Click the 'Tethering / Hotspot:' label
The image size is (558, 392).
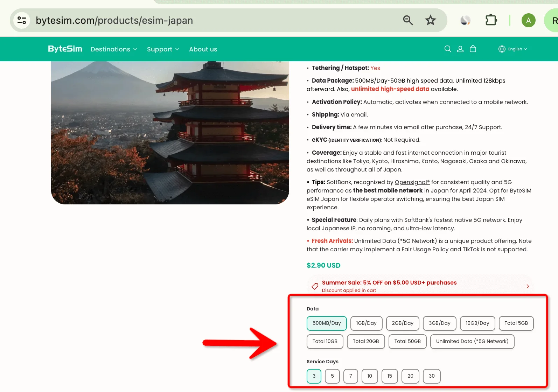point(340,68)
